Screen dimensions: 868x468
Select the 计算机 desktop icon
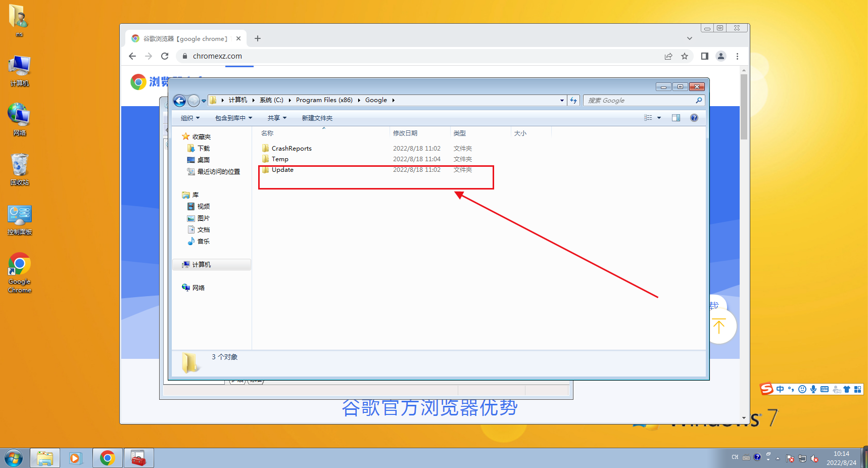20,71
